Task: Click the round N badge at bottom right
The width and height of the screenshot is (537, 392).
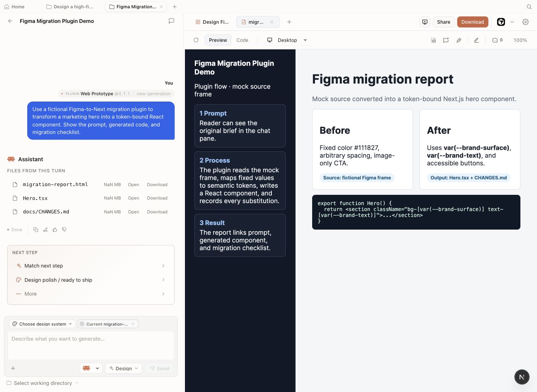Action: 522,377
